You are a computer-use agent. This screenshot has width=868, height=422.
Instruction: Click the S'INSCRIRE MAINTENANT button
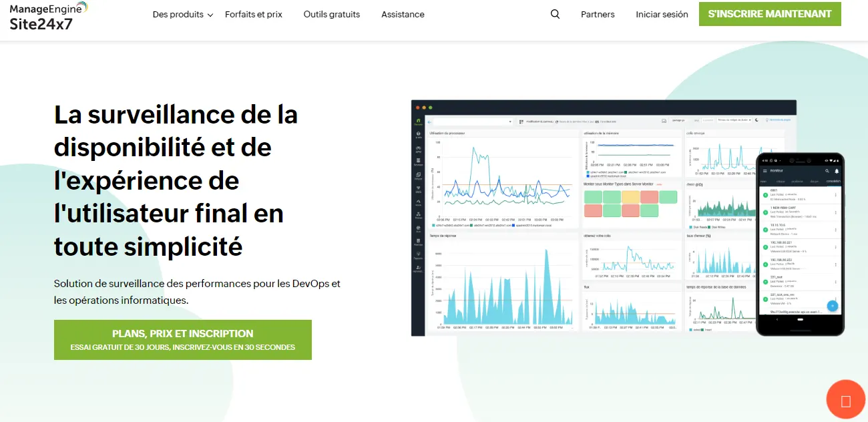tap(770, 13)
